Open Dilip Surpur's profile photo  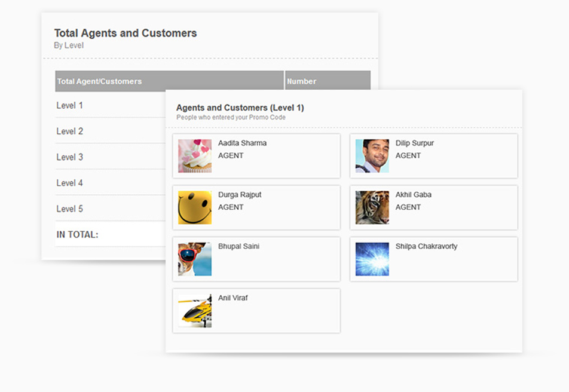tap(372, 156)
